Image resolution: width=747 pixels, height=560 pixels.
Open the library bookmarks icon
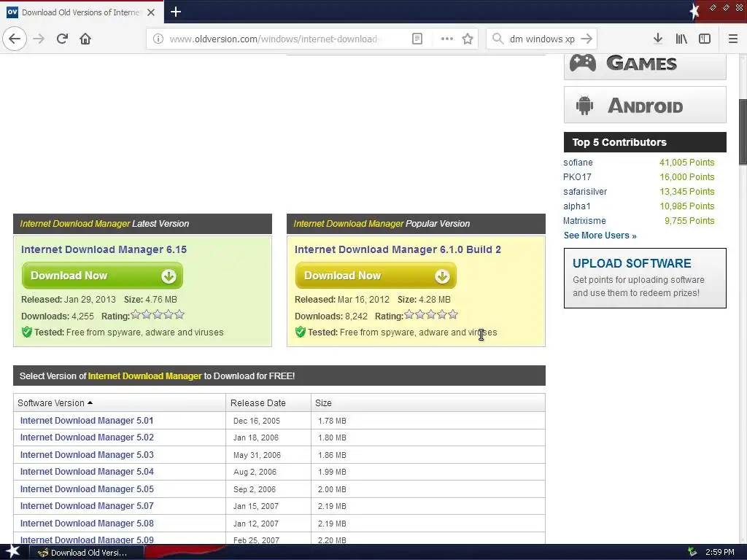[681, 39]
